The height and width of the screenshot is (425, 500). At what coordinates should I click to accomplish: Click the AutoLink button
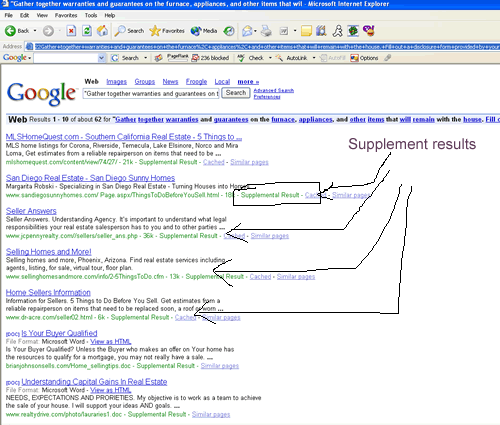coord(292,58)
